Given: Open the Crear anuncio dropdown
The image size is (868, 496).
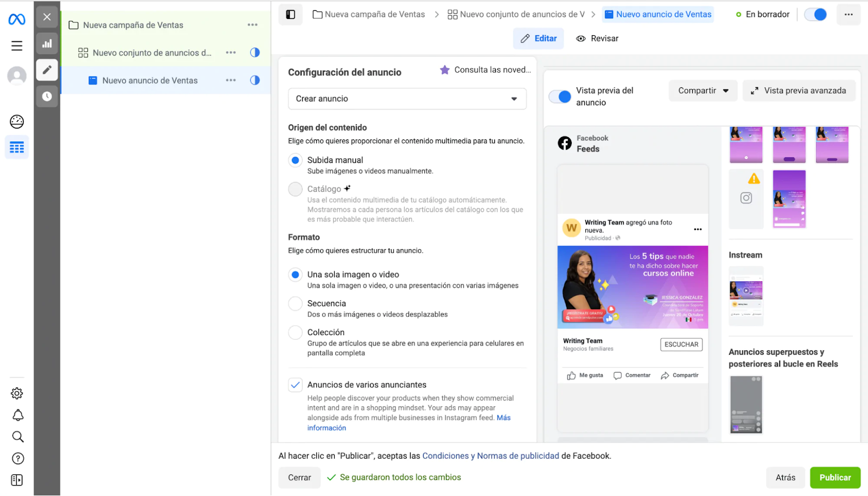Looking at the screenshot, I should tap(407, 99).
